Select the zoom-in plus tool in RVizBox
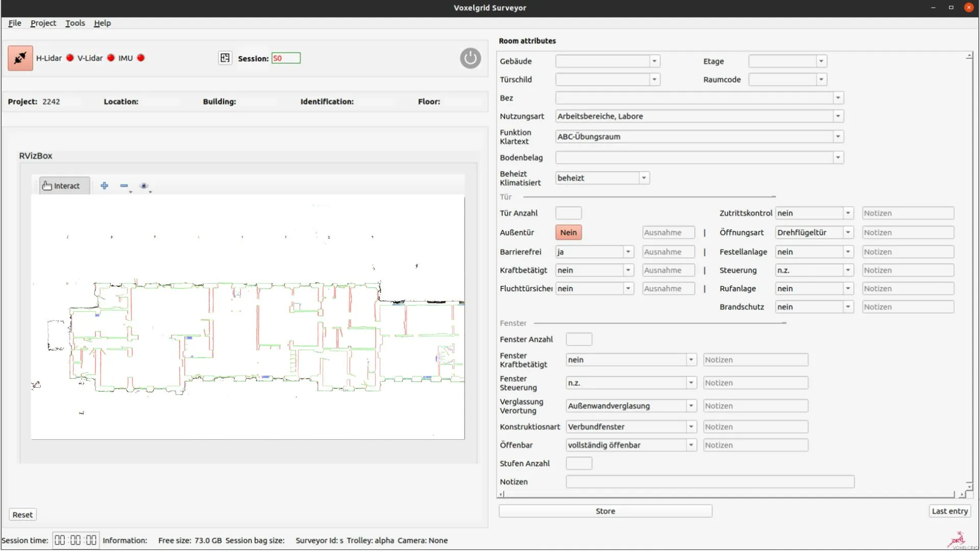This screenshot has width=980, height=551. (104, 185)
